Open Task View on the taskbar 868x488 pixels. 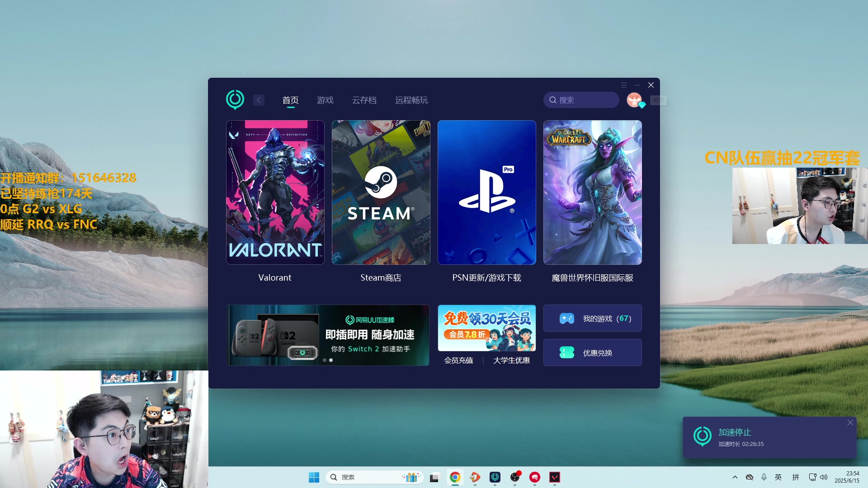(434, 477)
